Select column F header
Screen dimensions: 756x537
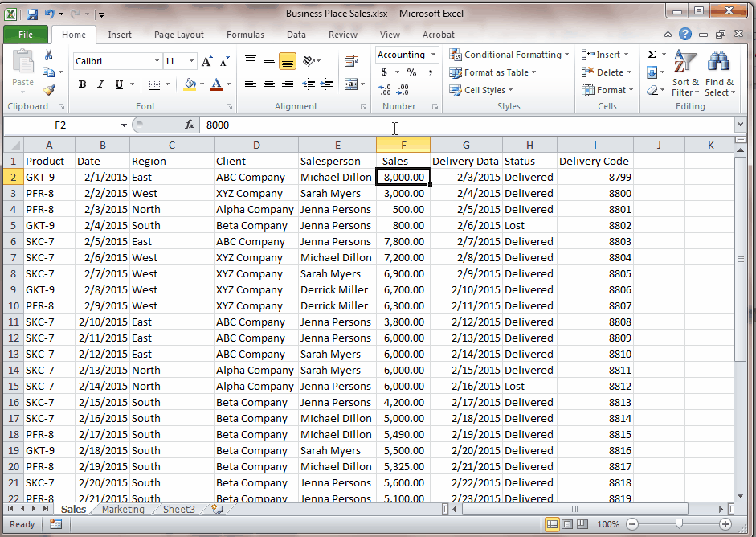(403, 145)
